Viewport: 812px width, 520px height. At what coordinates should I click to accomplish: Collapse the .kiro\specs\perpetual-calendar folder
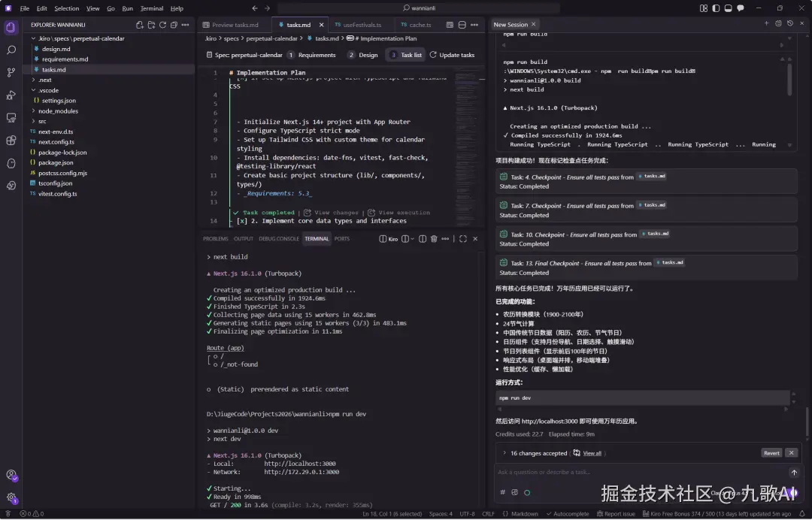coord(33,38)
